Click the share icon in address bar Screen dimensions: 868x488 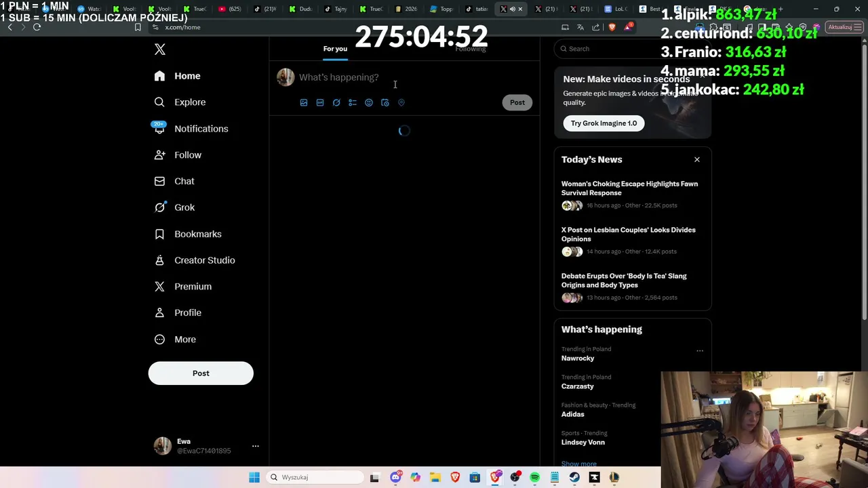(596, 27)
